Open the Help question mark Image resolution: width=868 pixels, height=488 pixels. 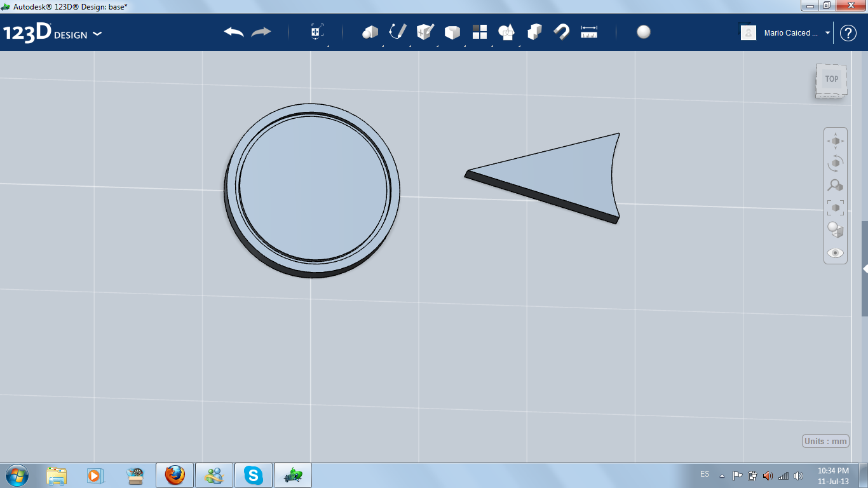click(848, 33)
